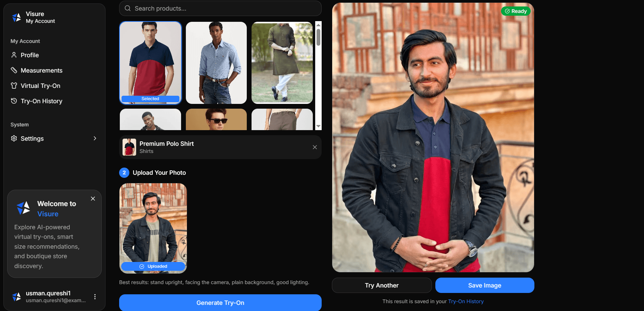Screen dimensions: 644x311
Task: Open Try-On History via the clock icon
Action: [14, 101]
